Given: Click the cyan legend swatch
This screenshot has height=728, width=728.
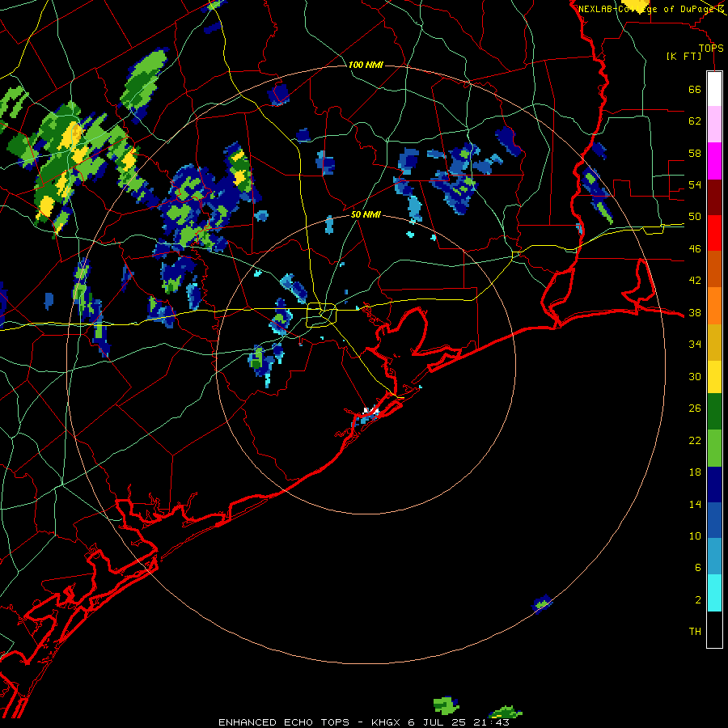Looking at the screenshot, I should 714,593.
